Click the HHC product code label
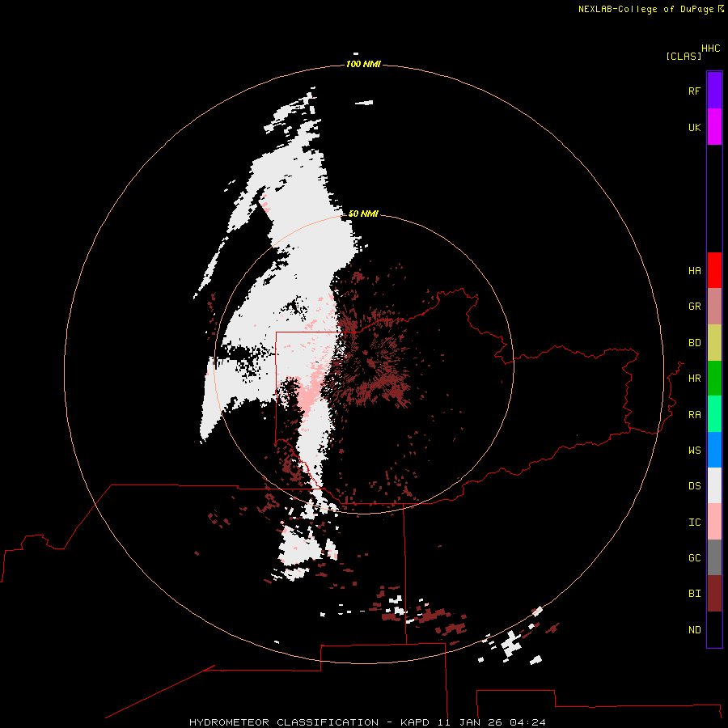Screen dimensions: 728x728 point(711,49)
